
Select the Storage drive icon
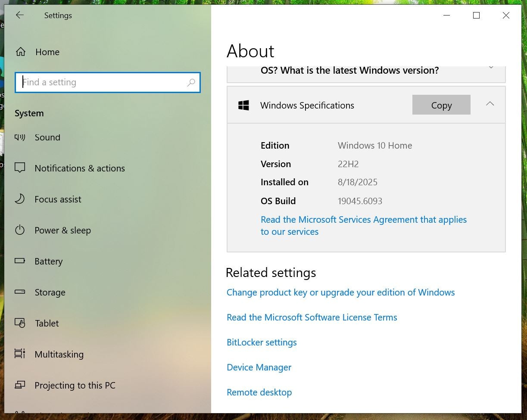(20, 292)
